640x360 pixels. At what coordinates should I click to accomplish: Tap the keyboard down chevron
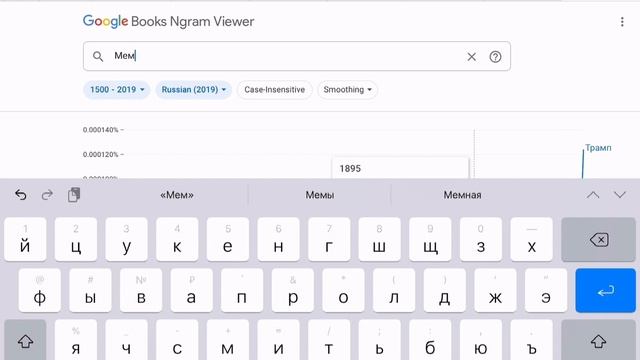[x=620, y=195]
